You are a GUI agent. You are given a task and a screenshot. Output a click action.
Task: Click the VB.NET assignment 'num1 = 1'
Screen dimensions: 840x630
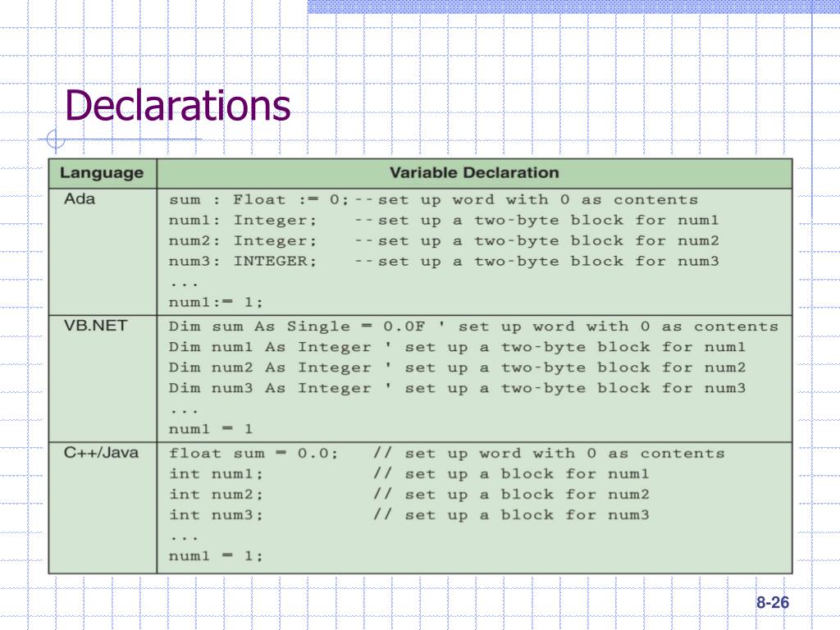[211, 429]
